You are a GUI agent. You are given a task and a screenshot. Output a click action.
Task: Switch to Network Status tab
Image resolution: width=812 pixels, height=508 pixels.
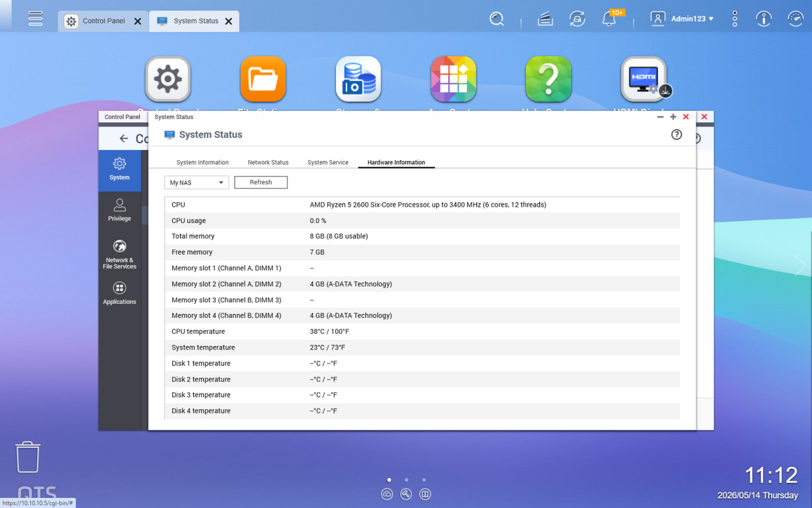(x=268, y=162)
